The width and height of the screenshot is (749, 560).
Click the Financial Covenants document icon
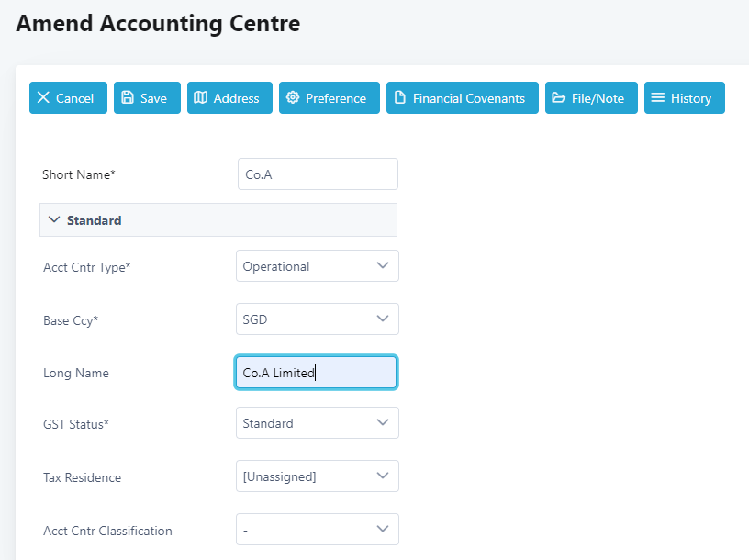pyautogui.click(x=400, y=98)
